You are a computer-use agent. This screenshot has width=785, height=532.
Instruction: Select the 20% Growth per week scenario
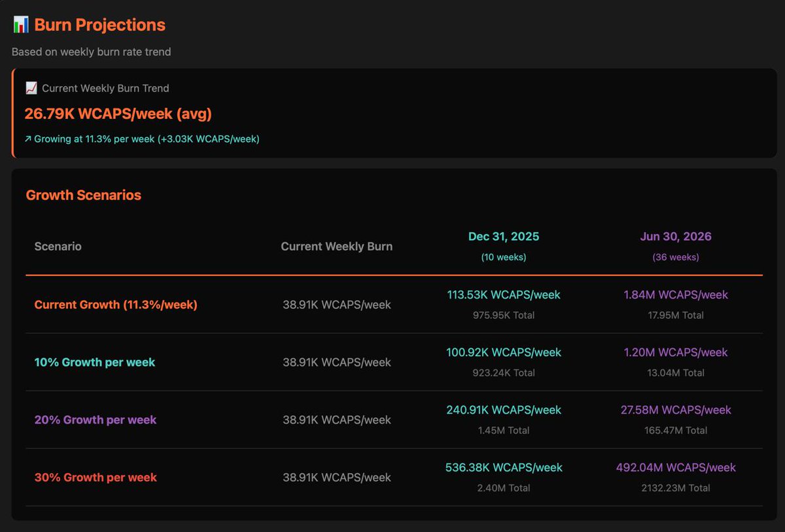pos(96,420)
